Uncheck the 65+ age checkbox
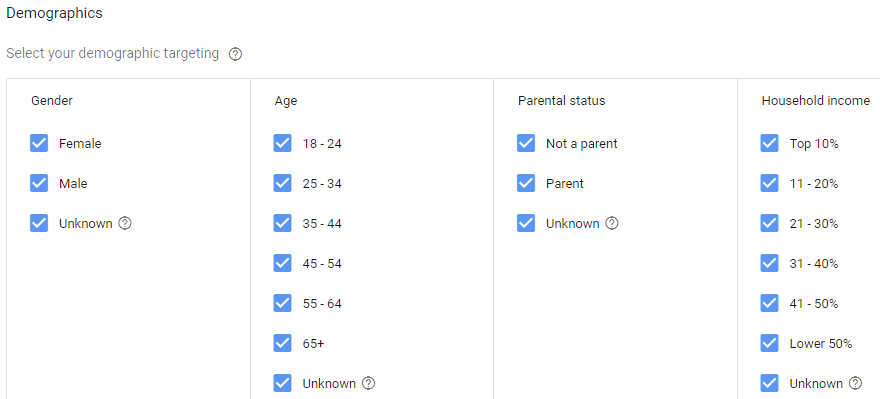 pos(282,343)
